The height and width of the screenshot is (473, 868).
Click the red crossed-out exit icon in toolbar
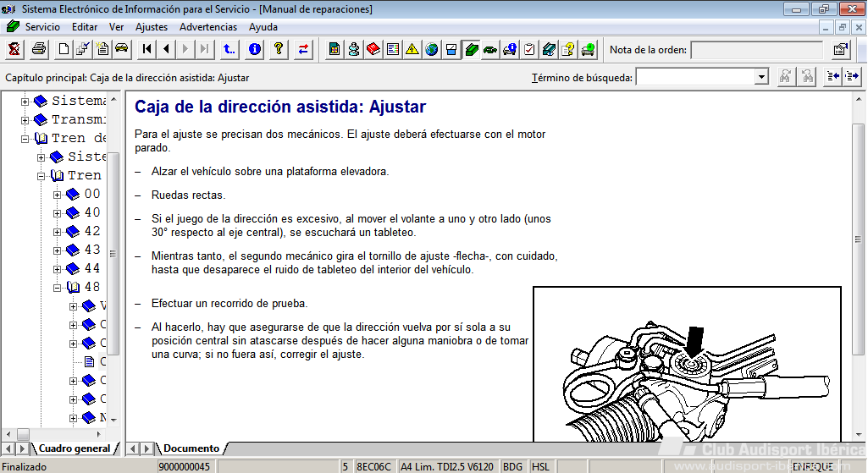pyautogui.click(x=14, y=50)
